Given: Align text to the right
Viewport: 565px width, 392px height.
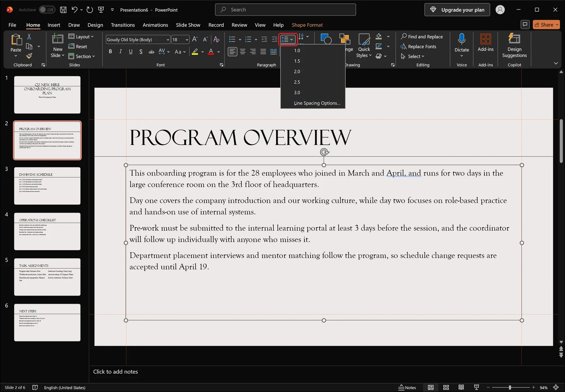Looking at the screenshot, I should 253,52.
